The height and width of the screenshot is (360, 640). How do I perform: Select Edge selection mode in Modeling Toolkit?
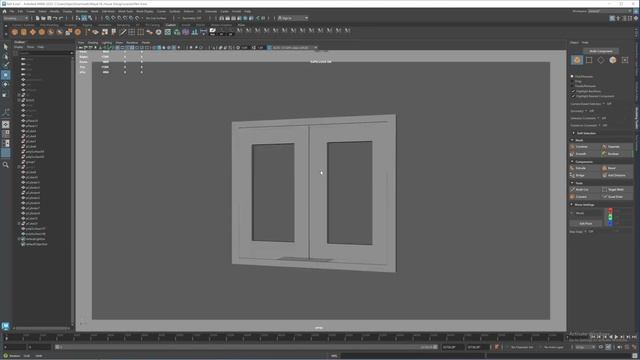pos(601,60)
